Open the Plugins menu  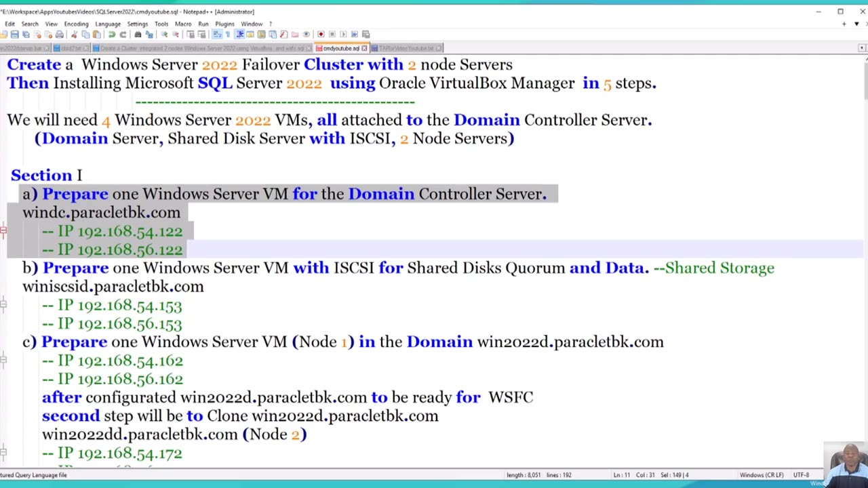[x=224, y=24]
